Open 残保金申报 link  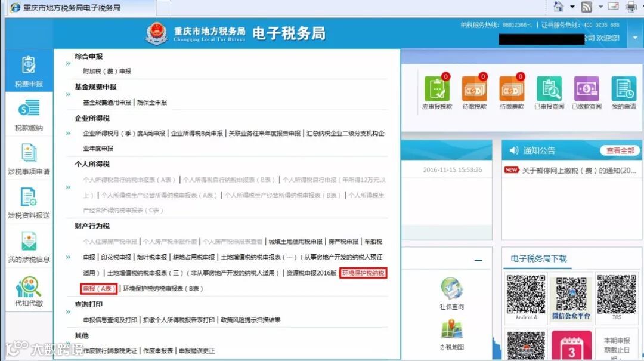click(x=152, y=103)
